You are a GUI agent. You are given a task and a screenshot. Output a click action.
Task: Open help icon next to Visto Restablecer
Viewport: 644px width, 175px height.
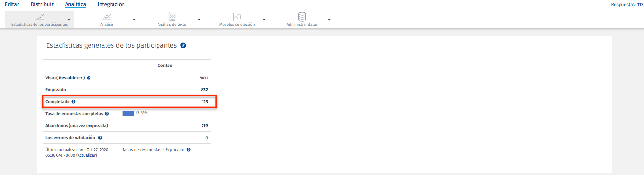[x=89, y=77]
